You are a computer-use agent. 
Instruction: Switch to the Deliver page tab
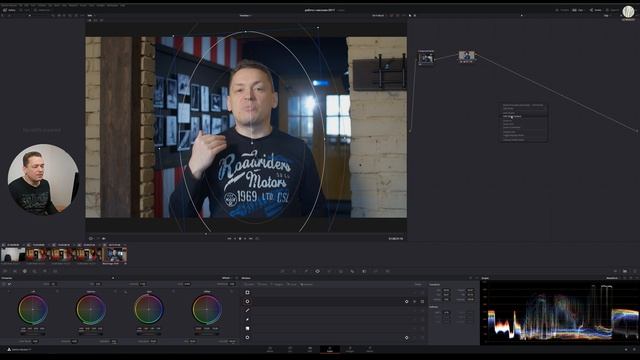pos(370,349)
